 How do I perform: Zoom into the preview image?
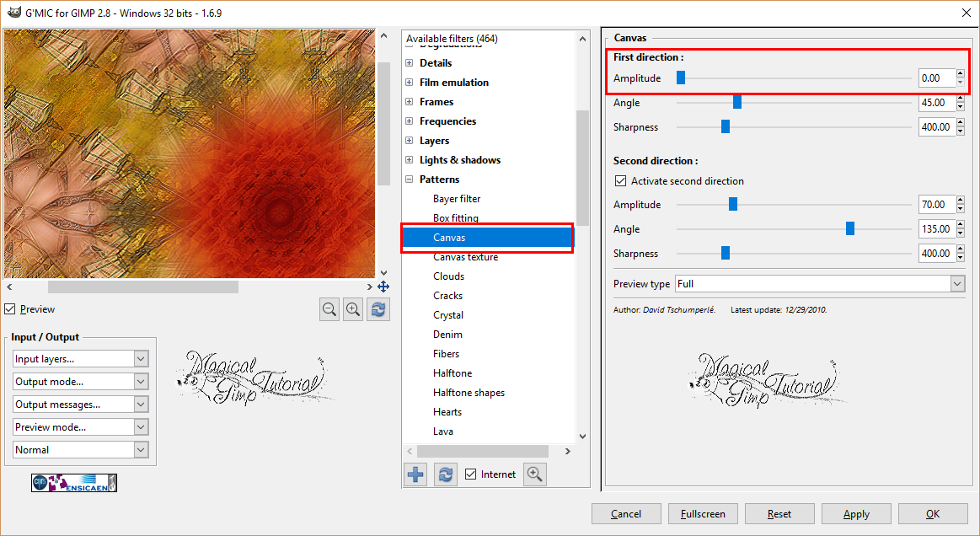pos(353,308)
